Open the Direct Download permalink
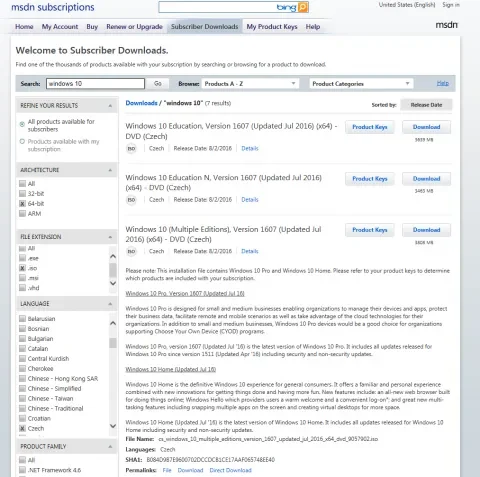The image size is (480, 477). 230,470
